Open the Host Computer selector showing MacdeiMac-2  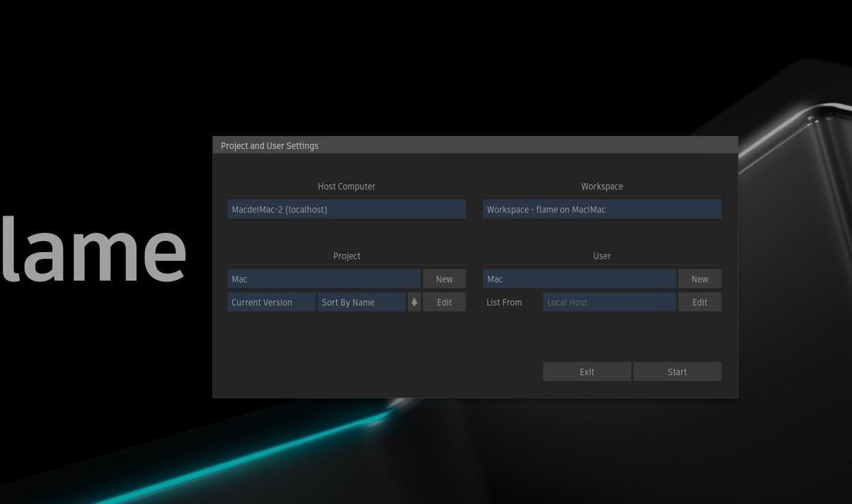click(x=346, y=208)
